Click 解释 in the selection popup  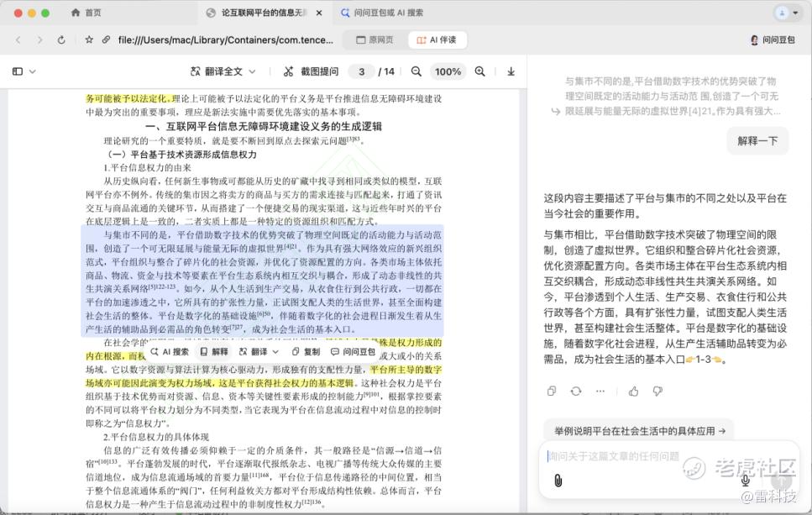pyautogui.click(x=214, y=352)
